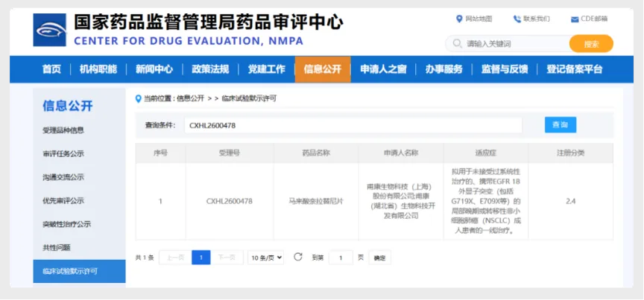Click the 确定 confirm button

[380, 258]
